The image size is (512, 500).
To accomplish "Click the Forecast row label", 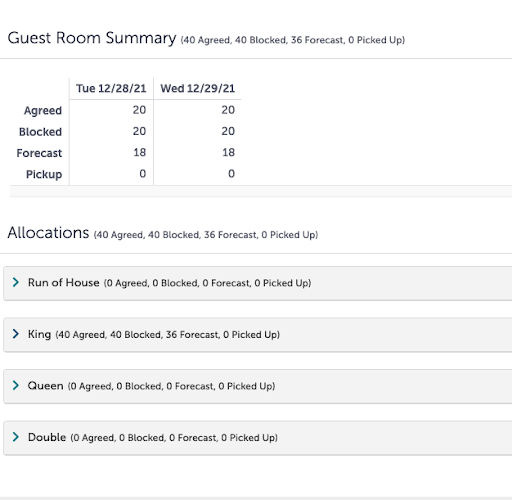I will point(39,153).
